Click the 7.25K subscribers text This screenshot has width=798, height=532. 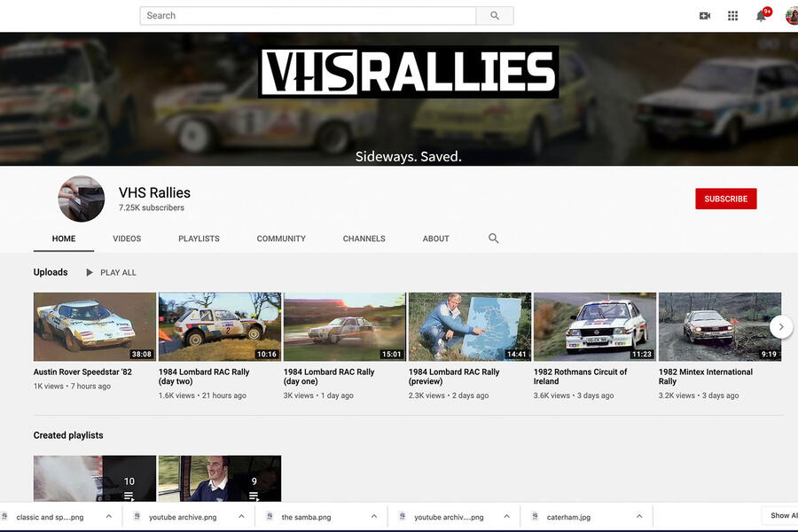pyautogui.click(x=152, y=207)
